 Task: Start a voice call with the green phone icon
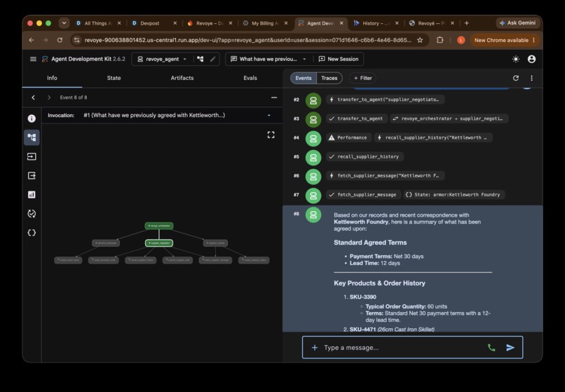tap(491, 348)
